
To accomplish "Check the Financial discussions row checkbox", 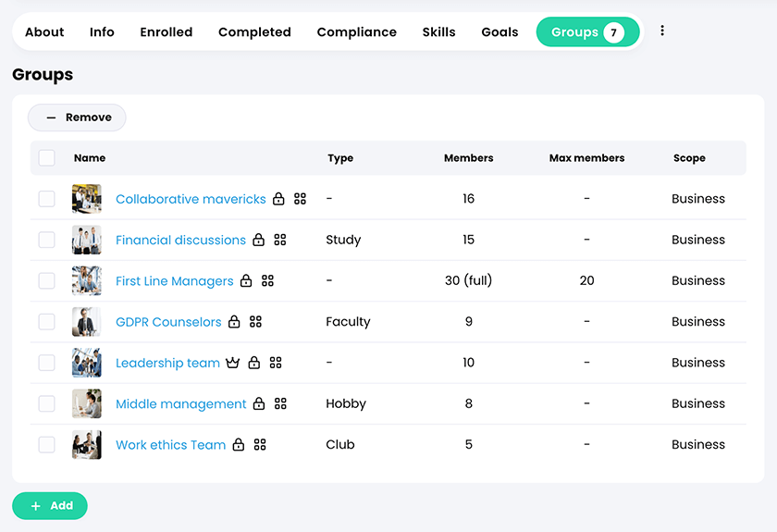I will pos(46,240).
